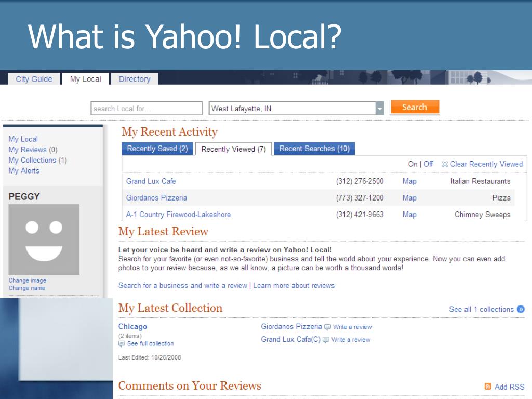The width and height of the screenshot is (532, 399).
Task: Click Write a review for Giordanos Pizzeria
Action: 353,327
